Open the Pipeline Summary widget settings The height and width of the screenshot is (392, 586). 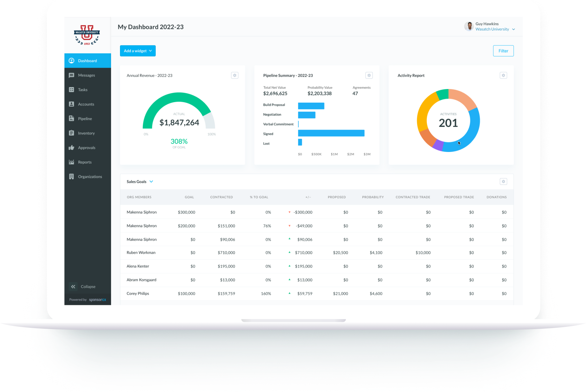(369, 75)
